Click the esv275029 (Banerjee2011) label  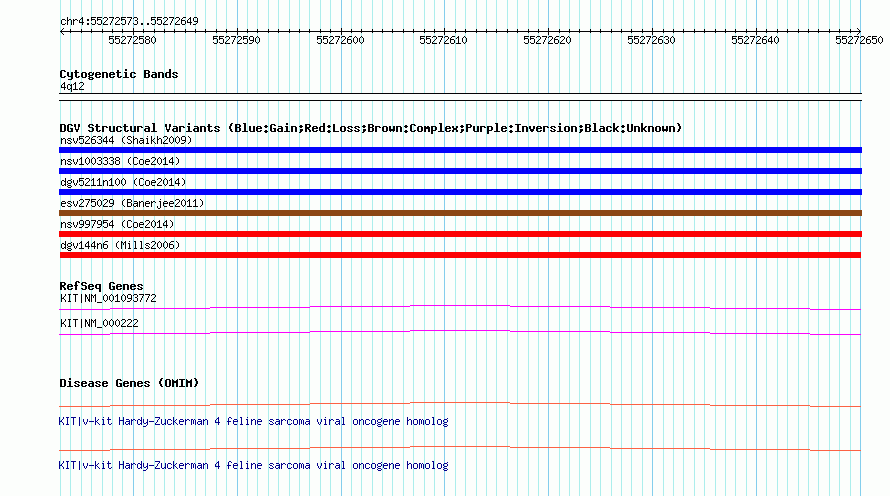tap(132, 203)
